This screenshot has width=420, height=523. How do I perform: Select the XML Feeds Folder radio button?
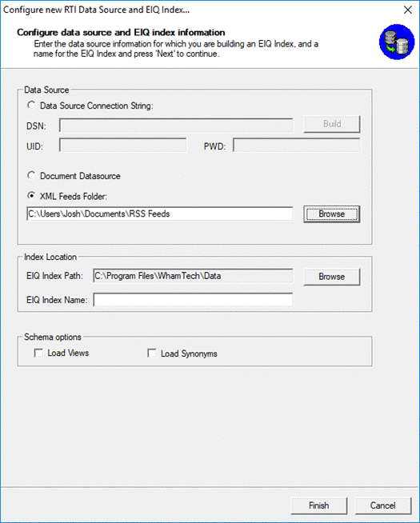[x=31, y=195]
